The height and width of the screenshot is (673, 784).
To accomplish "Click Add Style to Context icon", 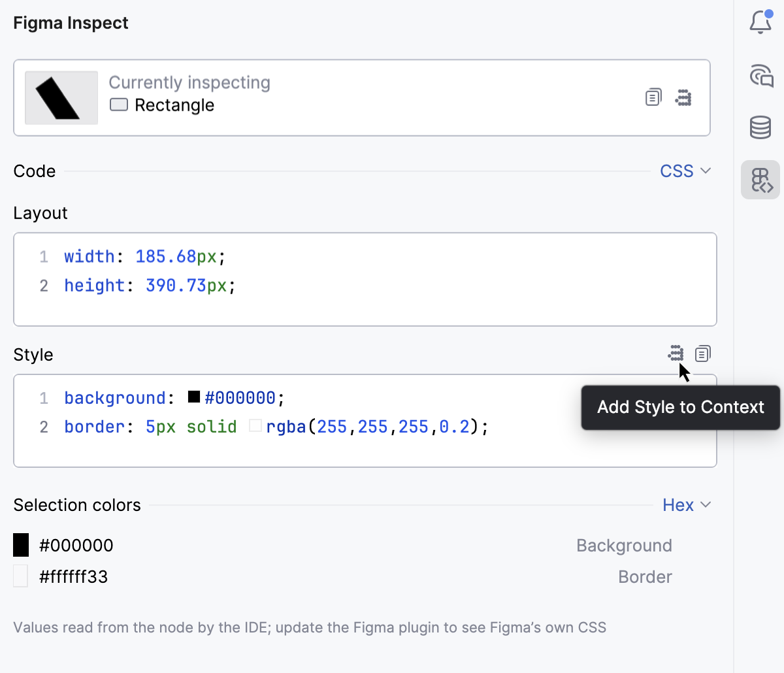I will [x=676, y=353].
